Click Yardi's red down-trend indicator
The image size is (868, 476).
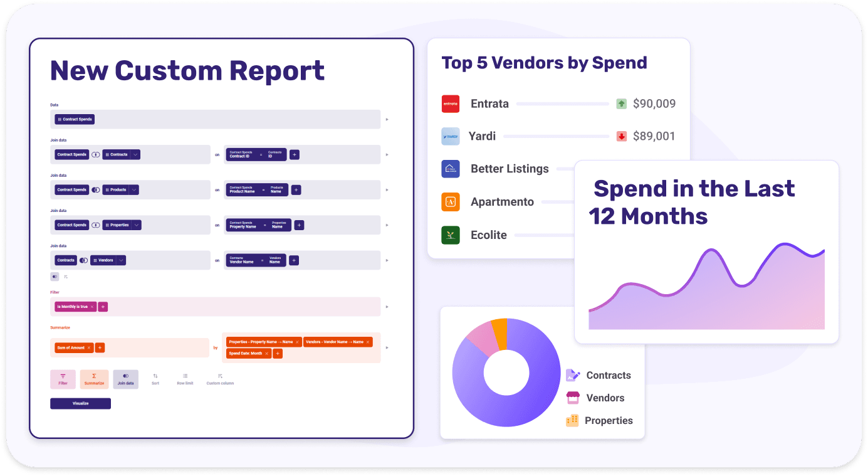coord(622,136)
